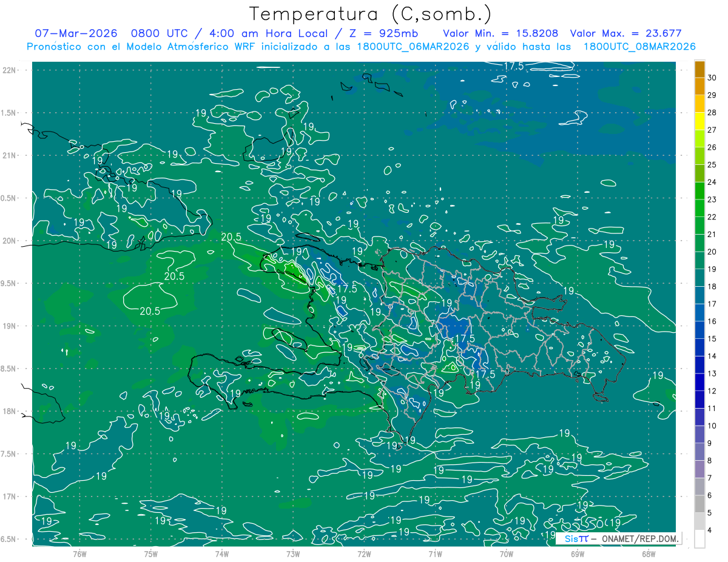Click the color scale label '25'
728x562 pixels.
coord(712,164)
